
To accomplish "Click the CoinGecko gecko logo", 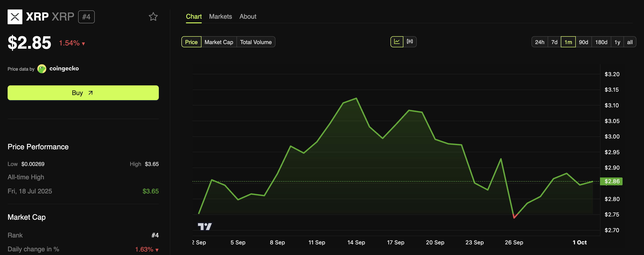I will (42, 69).
